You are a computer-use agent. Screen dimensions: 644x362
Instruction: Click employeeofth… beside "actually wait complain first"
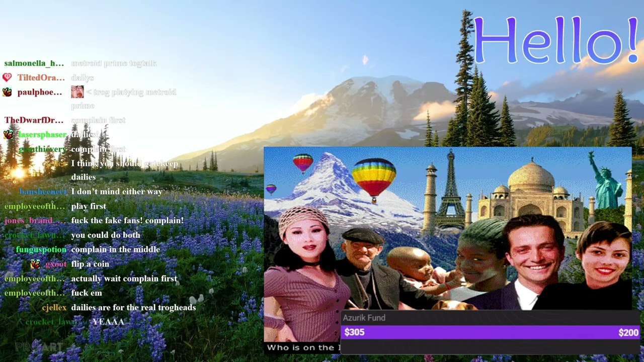[35, 279]
